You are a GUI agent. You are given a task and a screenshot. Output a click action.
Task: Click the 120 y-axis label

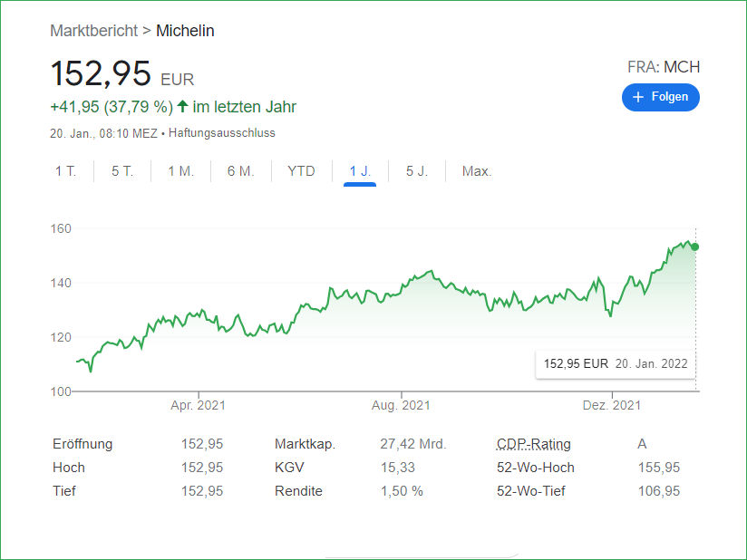click(61, 337)
